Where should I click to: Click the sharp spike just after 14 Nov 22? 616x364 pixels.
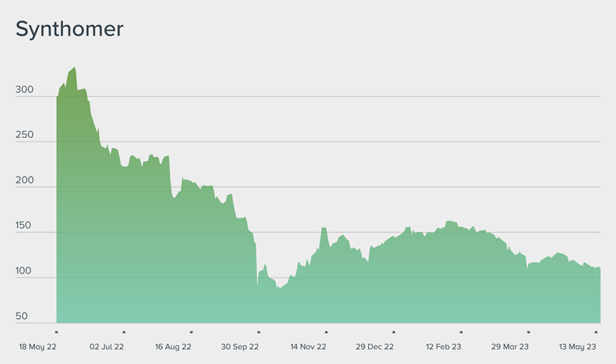pos(323,228)
